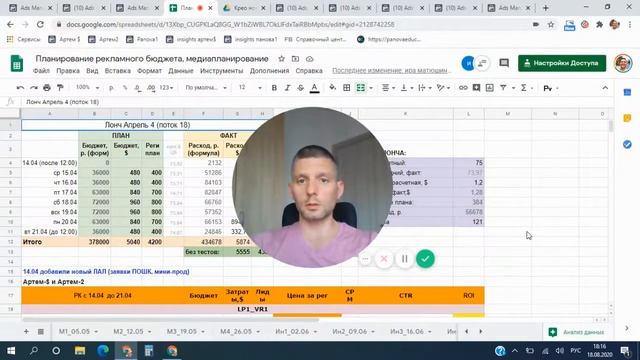Open the Calendar side panel

(x=627, y=92)
